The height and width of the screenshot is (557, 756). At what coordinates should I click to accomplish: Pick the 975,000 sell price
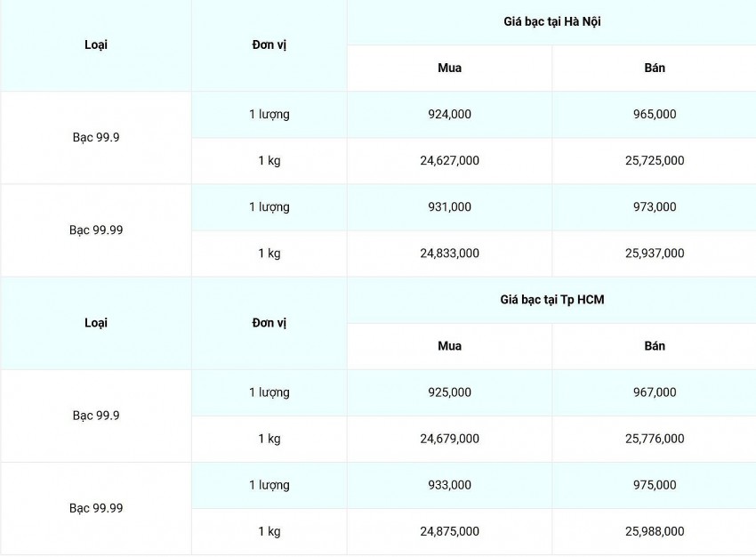tap(655, 485)
